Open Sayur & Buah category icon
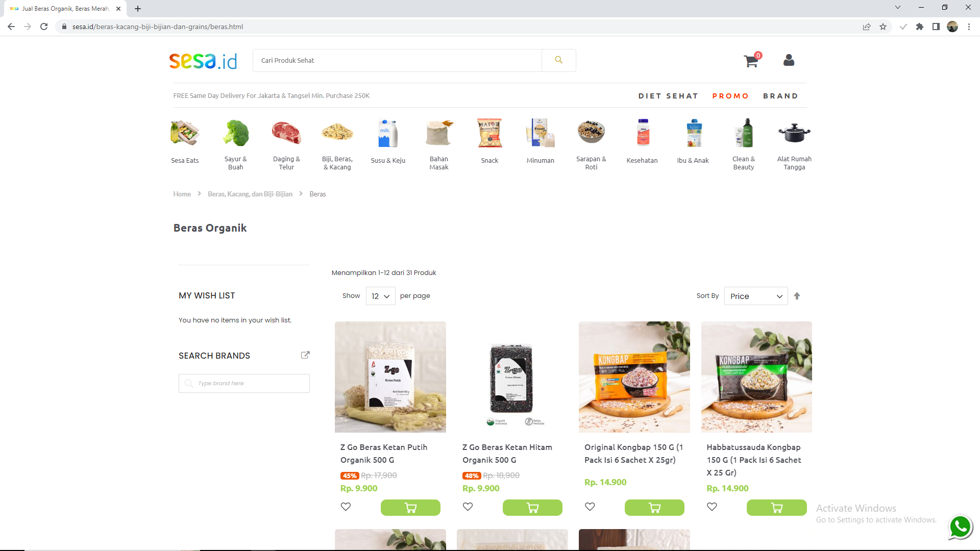The image size is (980, 551). point(236,133)
